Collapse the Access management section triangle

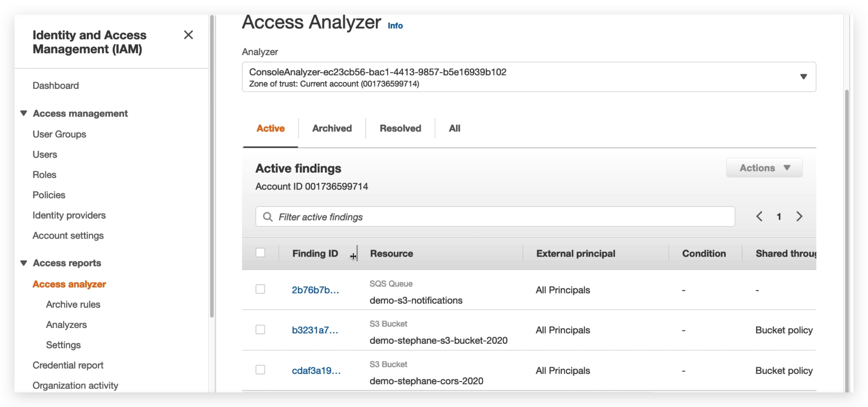24,113
